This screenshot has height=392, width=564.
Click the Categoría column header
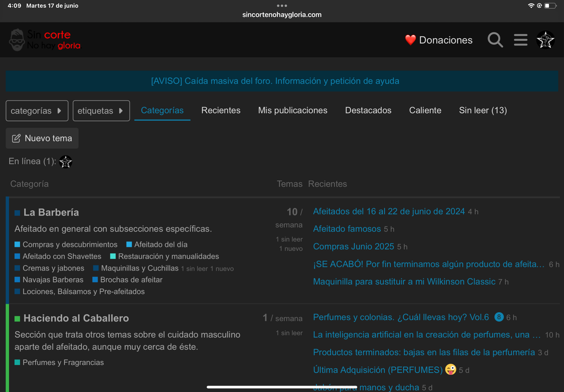coord(29,184)
